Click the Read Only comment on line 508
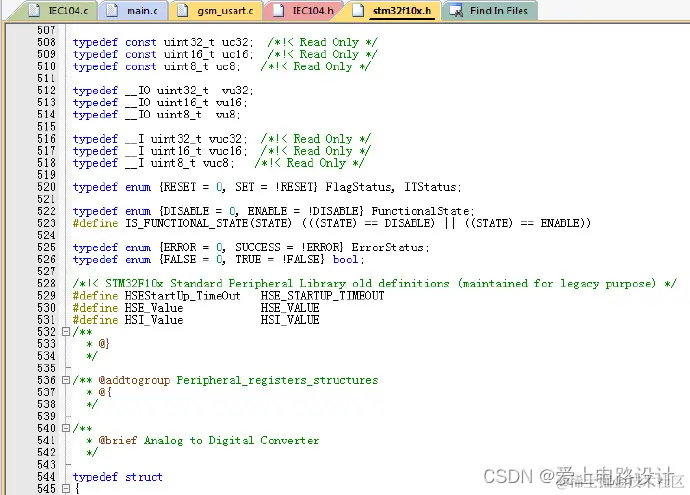The height and width of the screenshot is (495, 690). [322, 42]
